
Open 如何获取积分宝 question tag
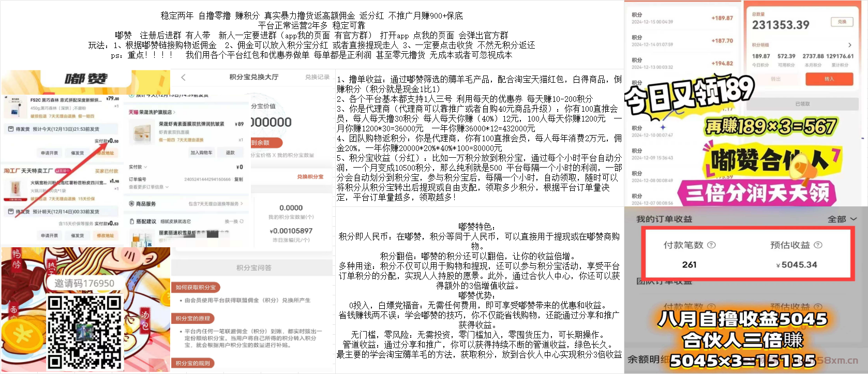pyautogui.click(x=196, y=287)
